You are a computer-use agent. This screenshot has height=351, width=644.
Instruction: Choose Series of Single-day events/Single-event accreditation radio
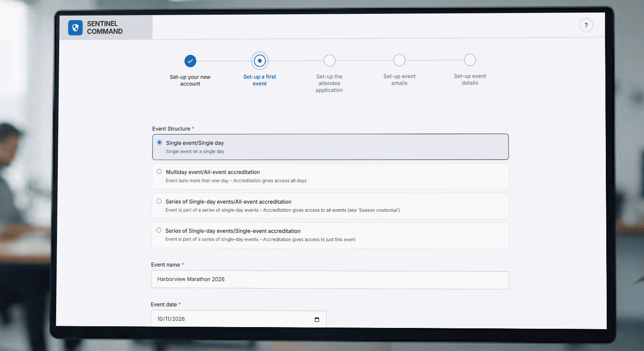click(x=159, y=230)
